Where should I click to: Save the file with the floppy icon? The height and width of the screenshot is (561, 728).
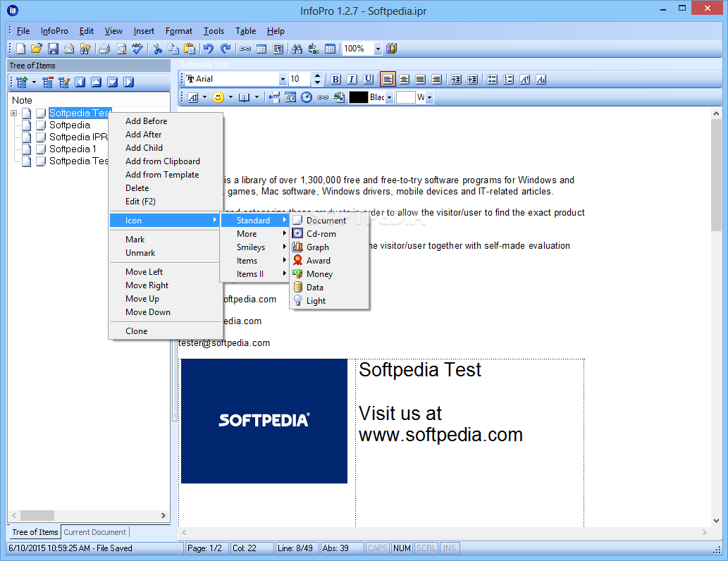click(x=53, y=49)
